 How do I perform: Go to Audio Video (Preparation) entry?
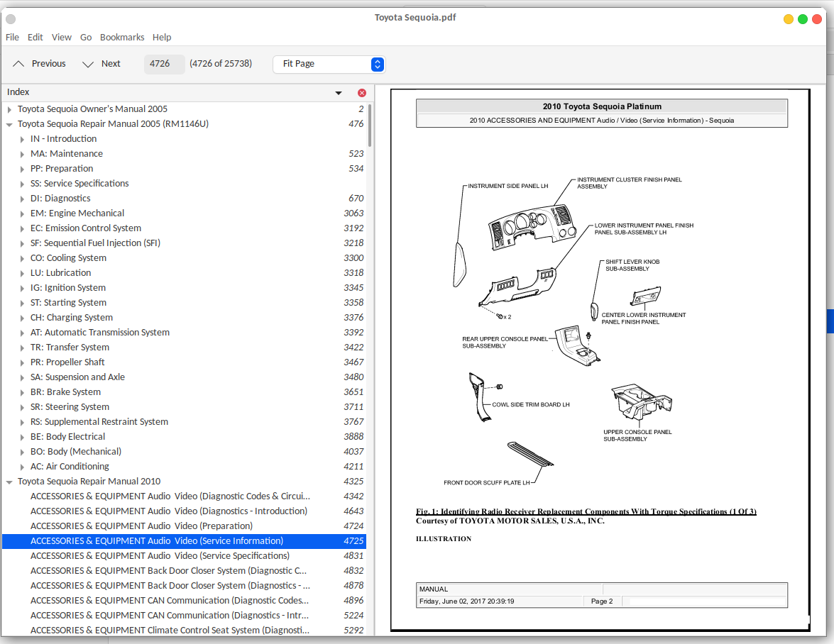(x=141, y=526)
